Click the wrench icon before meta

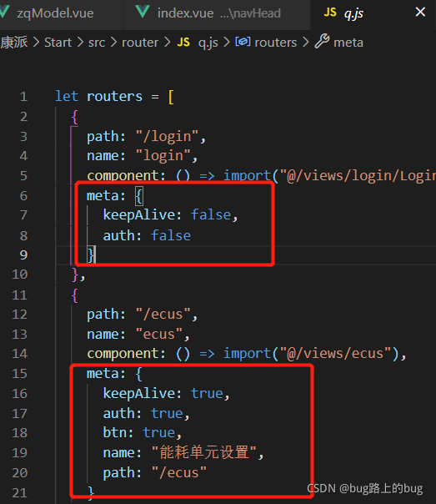322,42
